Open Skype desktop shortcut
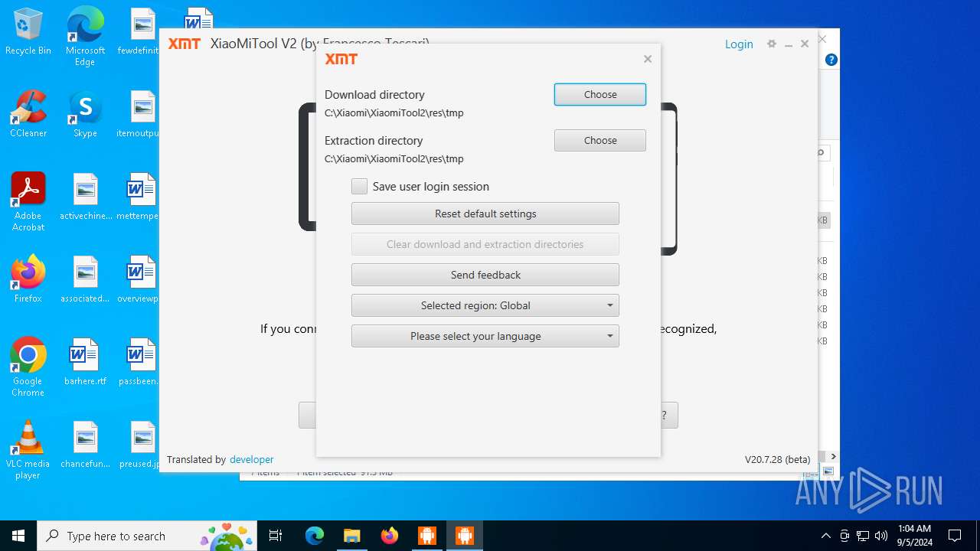Viewport: 980px width, 551px height. pos(85,114)
